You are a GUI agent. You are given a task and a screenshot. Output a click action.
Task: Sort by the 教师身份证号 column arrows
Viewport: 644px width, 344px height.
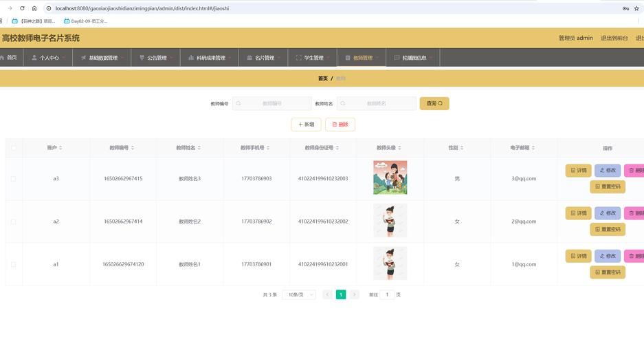click(337, 147)
